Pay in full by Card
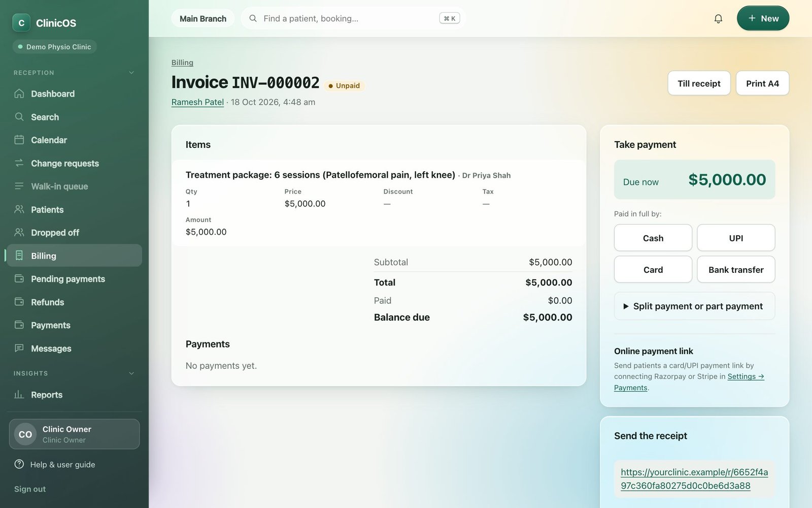The width and height of the screenshot is (812, 508). [653, 269]
